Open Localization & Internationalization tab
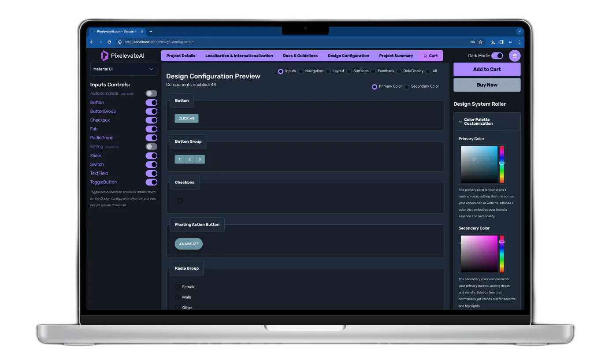This screenshot has height=364, width=612. coord(239,56)
